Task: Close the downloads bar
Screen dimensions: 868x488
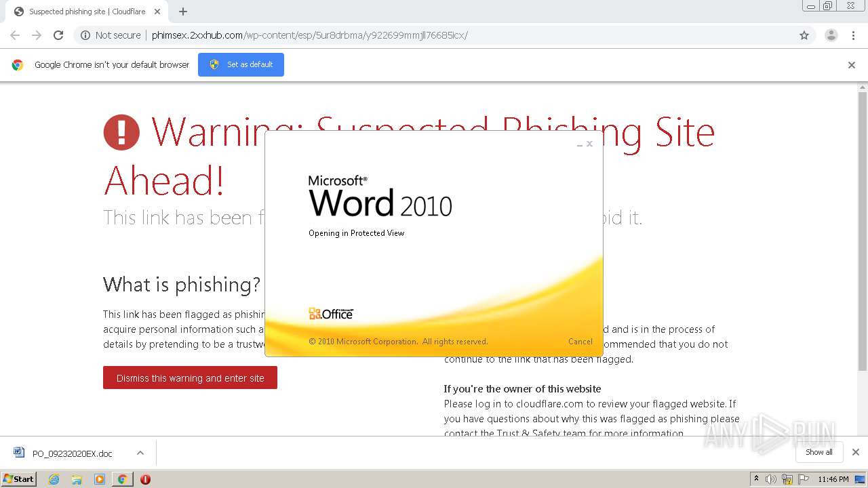Action: tap(856, 452)
